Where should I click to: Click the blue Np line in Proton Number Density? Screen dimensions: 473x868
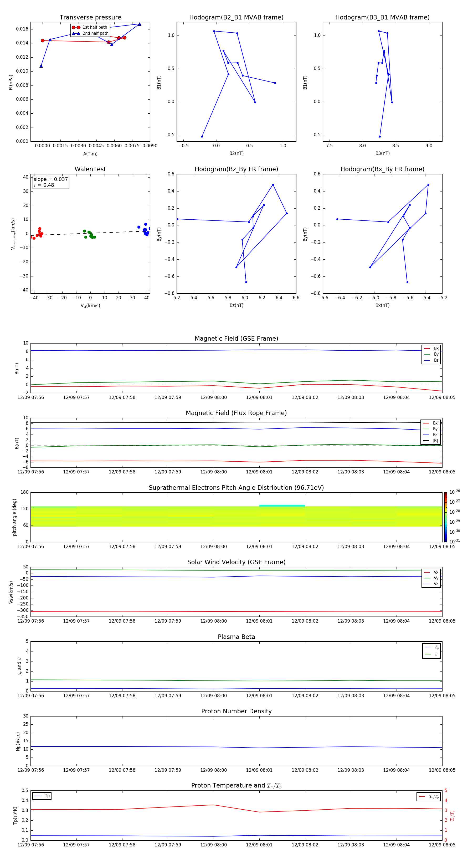click(236, 747)
